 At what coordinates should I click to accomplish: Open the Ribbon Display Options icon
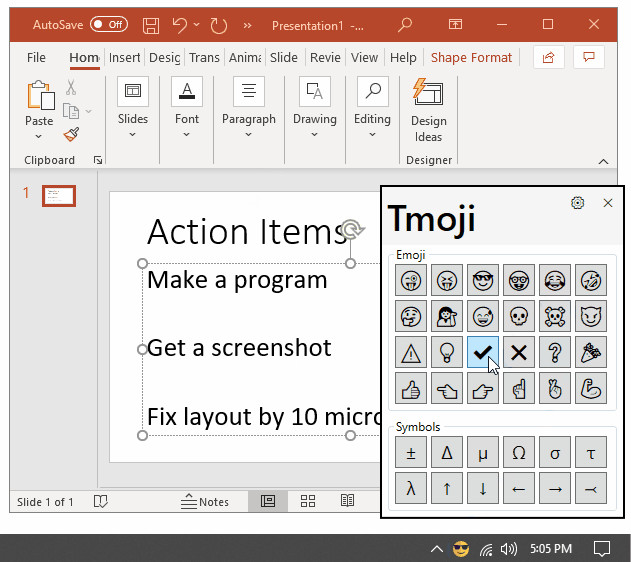(x=455, y=25)
